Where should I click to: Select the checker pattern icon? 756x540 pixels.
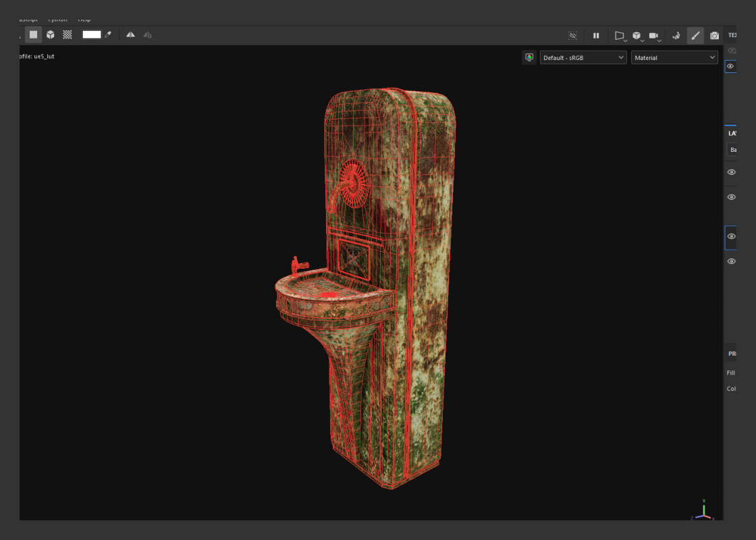pyautogui.click(x=67, y=34)
